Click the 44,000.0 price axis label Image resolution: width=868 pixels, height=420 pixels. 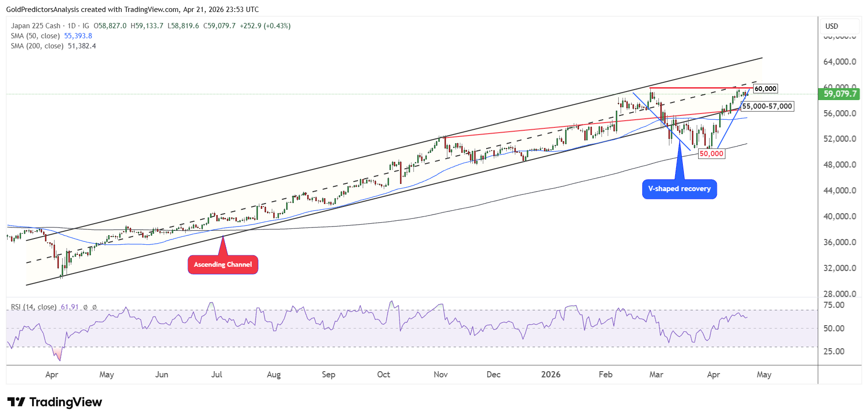(x=840, y=191)
